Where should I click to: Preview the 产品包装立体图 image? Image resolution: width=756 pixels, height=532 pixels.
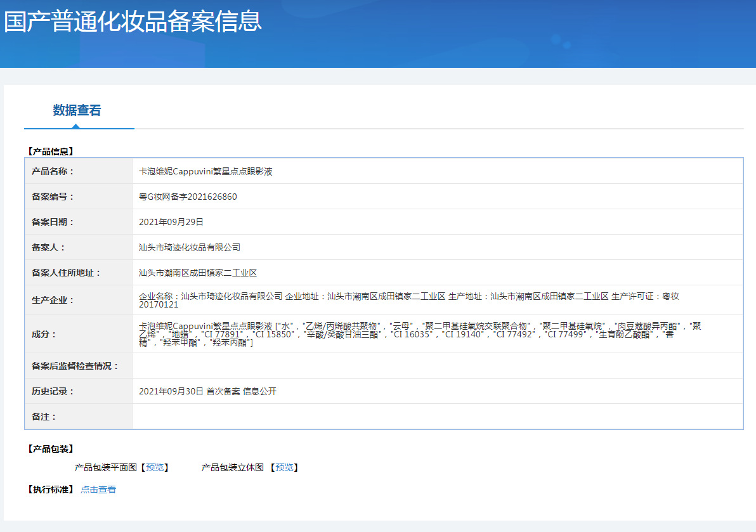coord(284,467)
